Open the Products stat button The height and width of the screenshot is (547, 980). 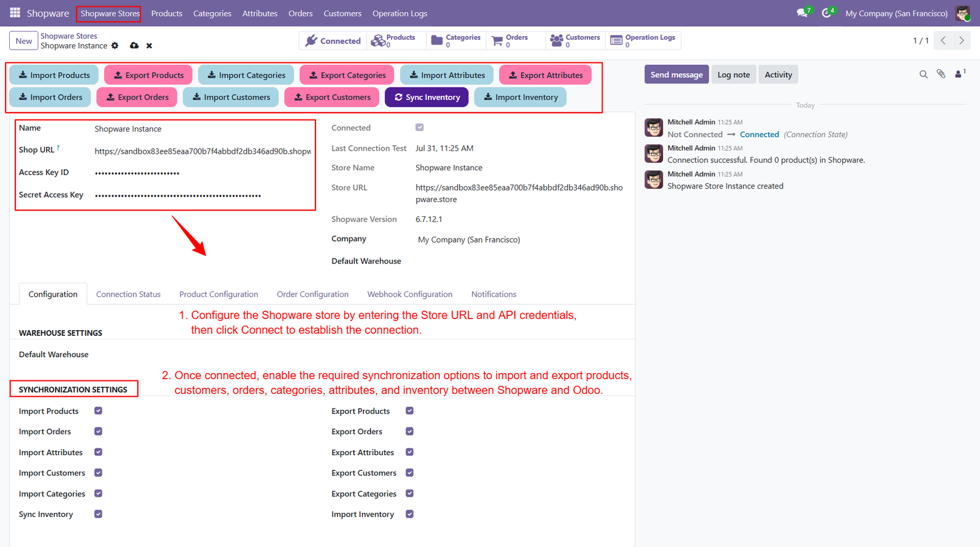tap(395, 40)
